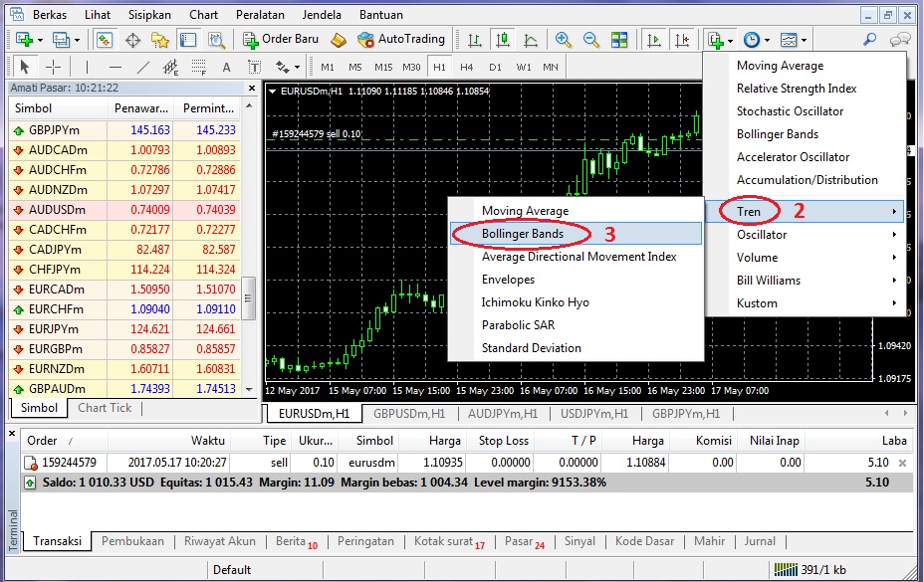Click the Templates icon
The image size is (924, 582).
789,40
